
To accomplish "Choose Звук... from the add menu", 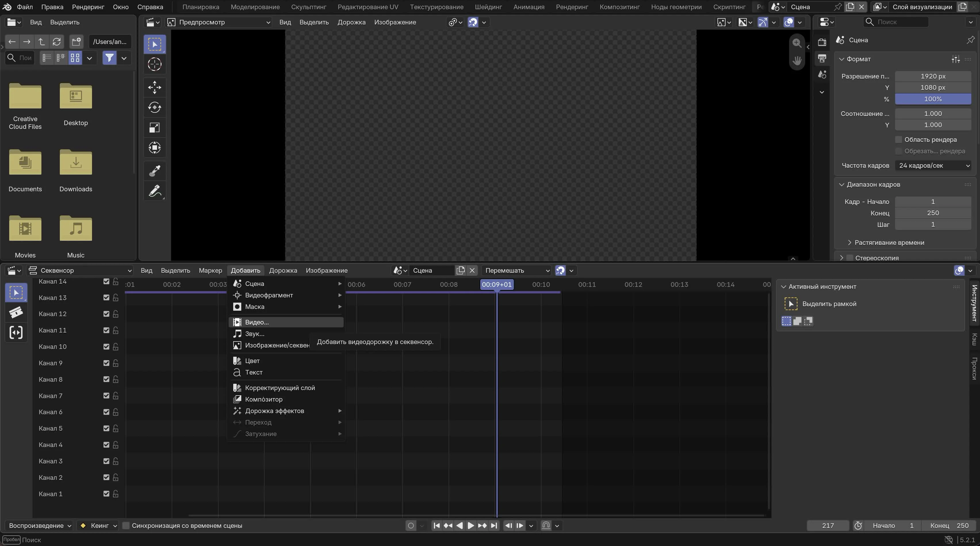I will 286,334.
